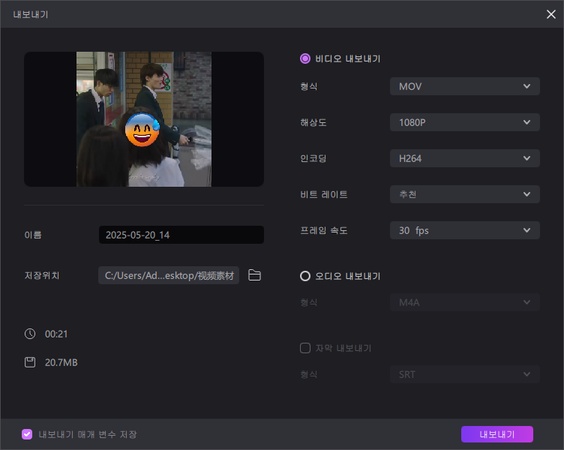Click the video preview thumbnail
The image size is (564, 450).
click(x=144, y=119)
